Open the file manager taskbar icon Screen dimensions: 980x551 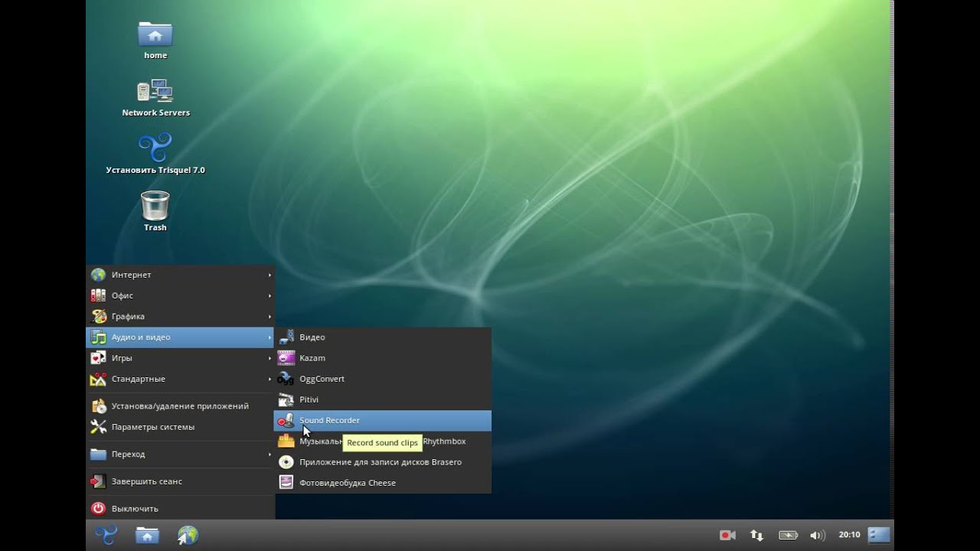pyautogui.click(x=147, y=535)
